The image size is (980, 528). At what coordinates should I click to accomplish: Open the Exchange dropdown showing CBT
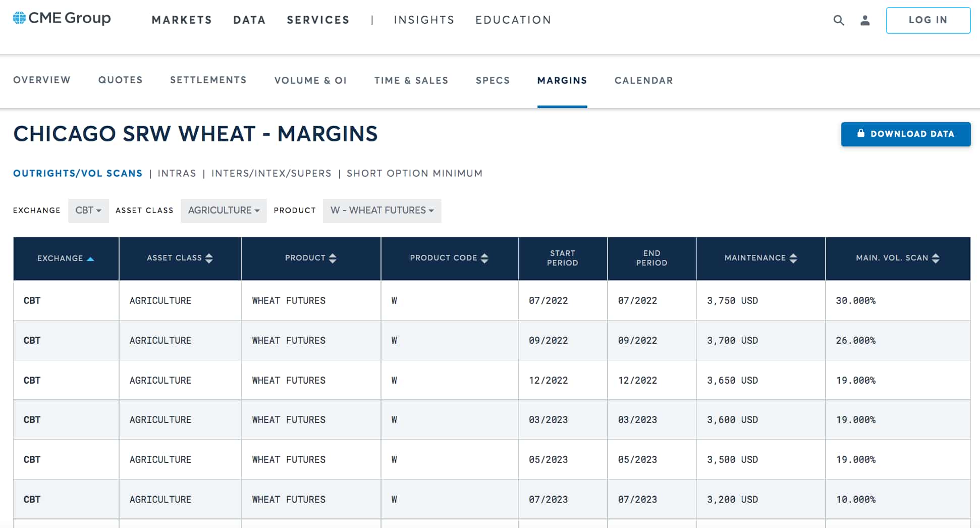tap(88, 210)
